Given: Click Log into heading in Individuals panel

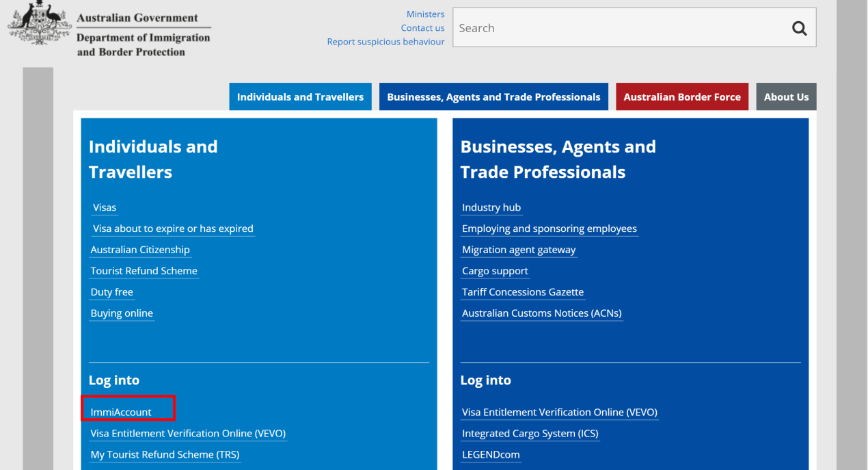Looking at the screenshot, I should click(x=114, y=380).
